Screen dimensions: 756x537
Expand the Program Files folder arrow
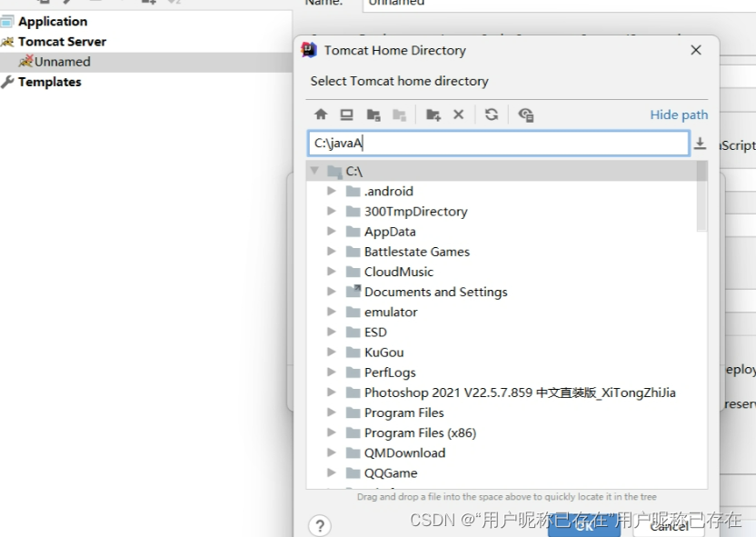[332, 413]
